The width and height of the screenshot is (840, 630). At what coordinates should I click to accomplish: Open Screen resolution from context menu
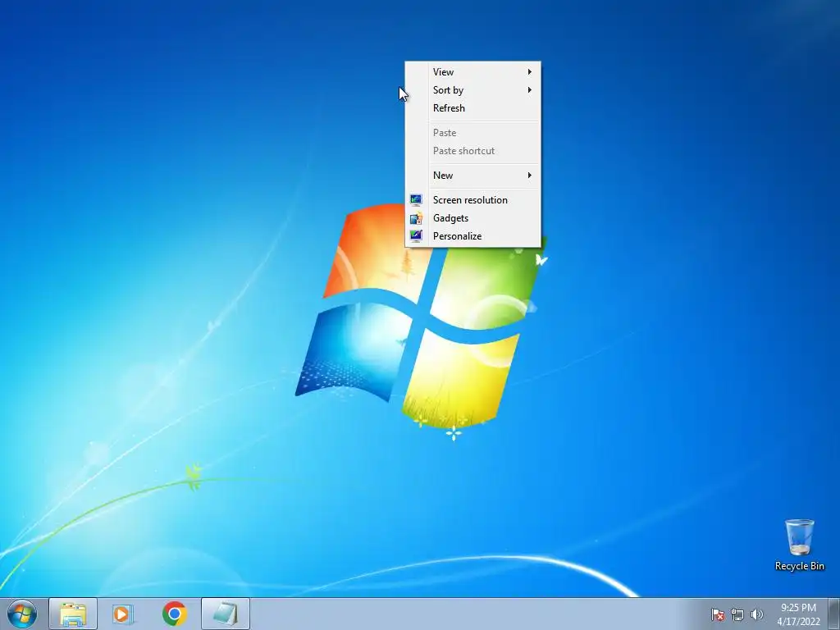click(x=472, y=200)
